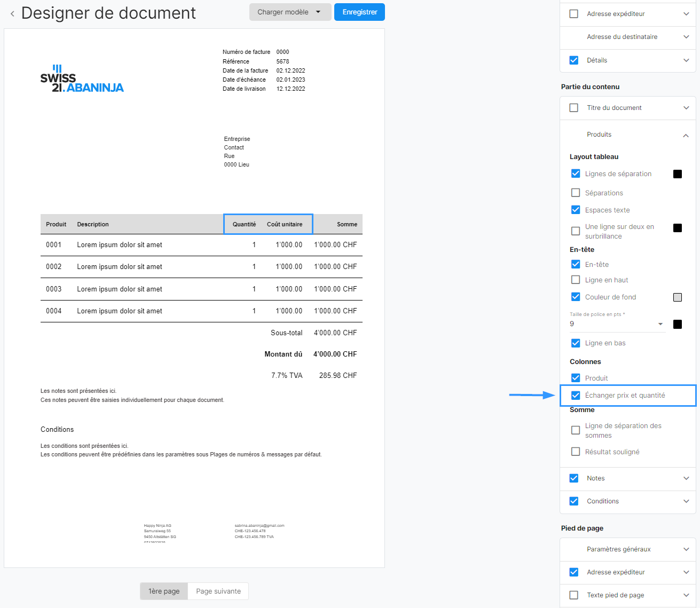Open the font color swatch beside police size

[x=678, y=324]
